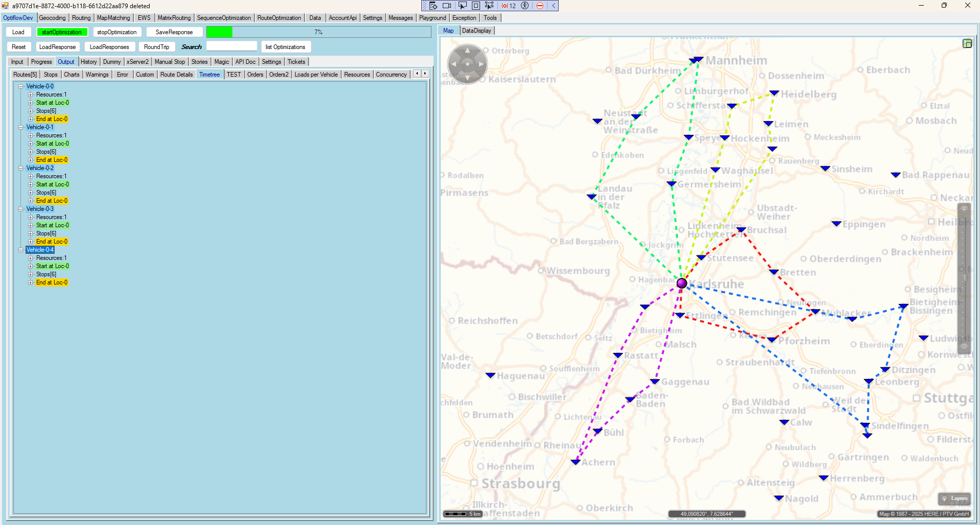Click the zoom-out minus on the map slider
Image resolution: width=980 pixels, height=525 pixels.
(964, 347)
